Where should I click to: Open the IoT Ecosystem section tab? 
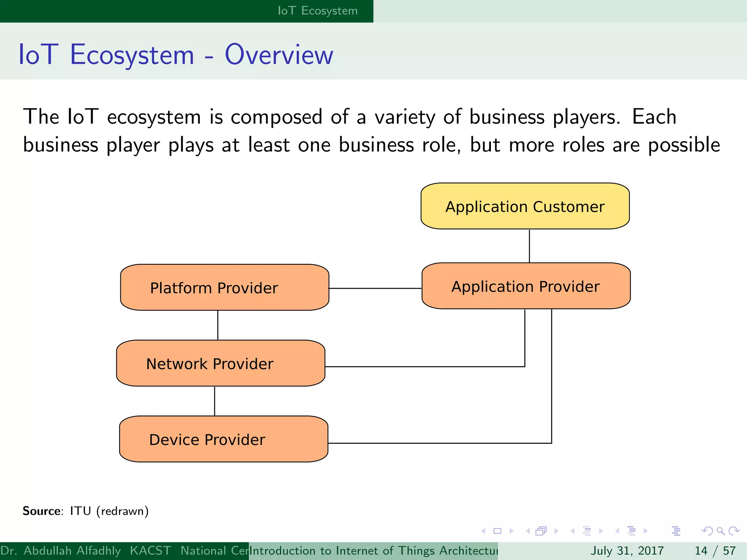tap(317, 11)
